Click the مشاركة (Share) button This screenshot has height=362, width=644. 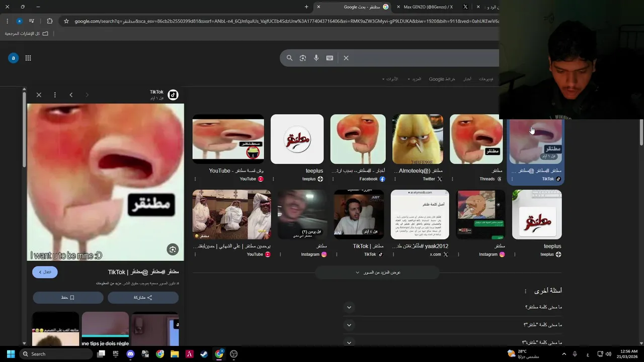click(143, 298)
